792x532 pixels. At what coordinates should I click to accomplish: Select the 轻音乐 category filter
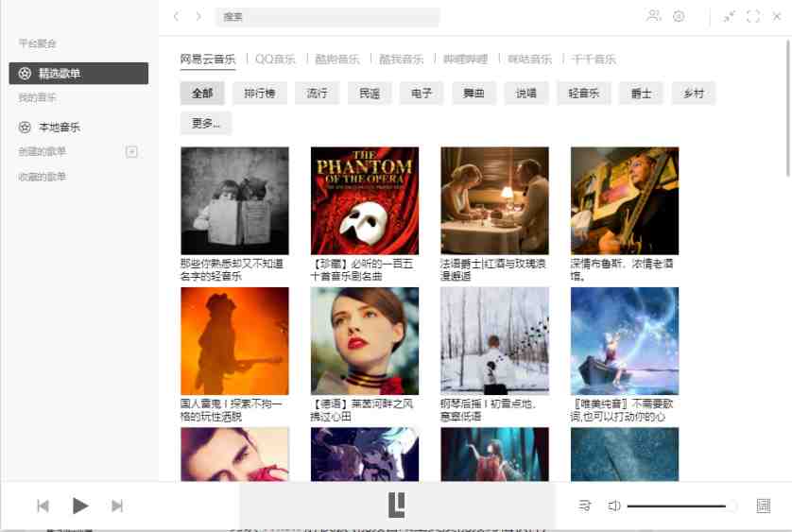pyautogui.click(x=583, y=93)
